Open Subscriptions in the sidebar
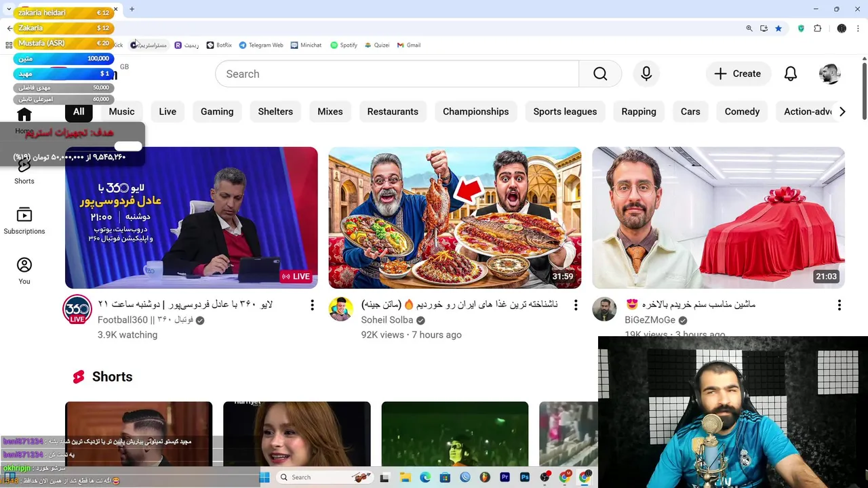Screen dimensions: 868x488 24,222
